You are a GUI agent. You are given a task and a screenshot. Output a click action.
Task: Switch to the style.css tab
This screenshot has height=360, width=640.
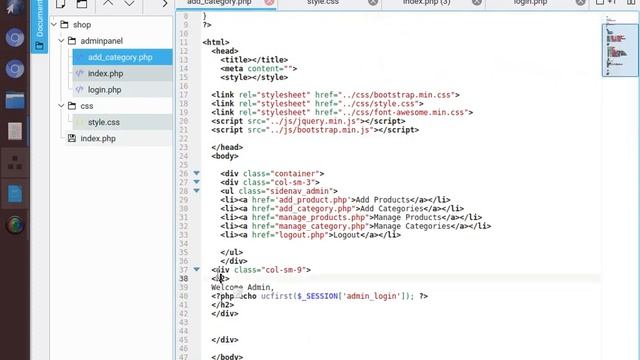(322, 2)
